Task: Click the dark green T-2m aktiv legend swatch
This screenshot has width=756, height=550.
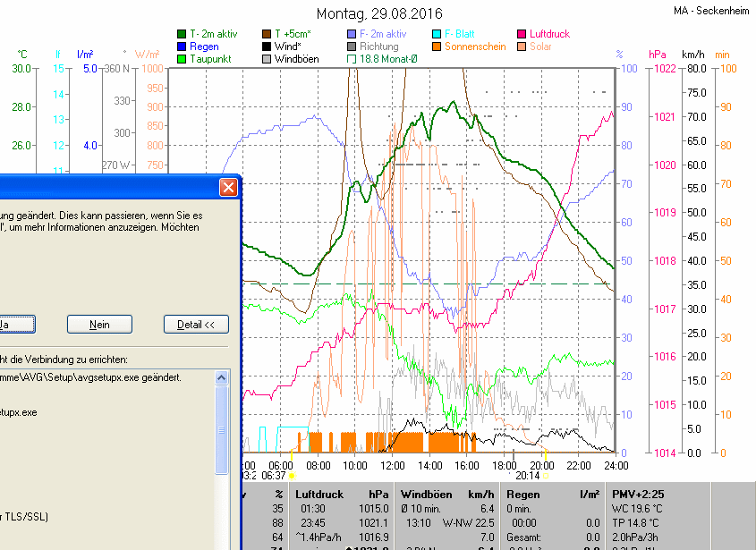Action: coord(183,34)
